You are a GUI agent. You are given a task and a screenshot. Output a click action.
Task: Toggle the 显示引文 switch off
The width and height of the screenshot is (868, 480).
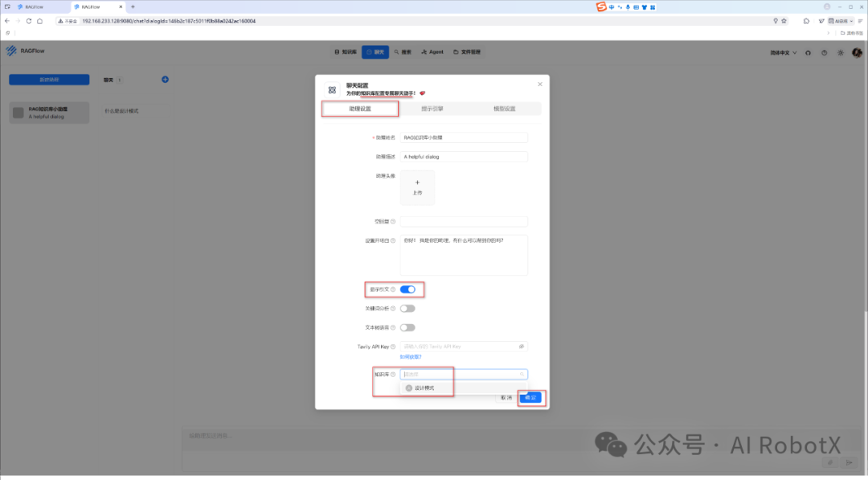(x=407, y=289)
